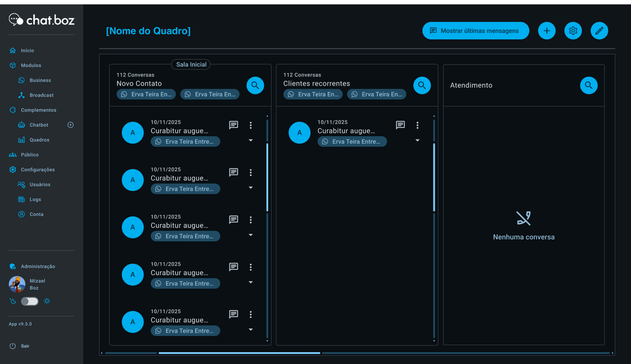Click Mostrar últimas mensagens button
This screenshot has height=364, width=631.
475,31
